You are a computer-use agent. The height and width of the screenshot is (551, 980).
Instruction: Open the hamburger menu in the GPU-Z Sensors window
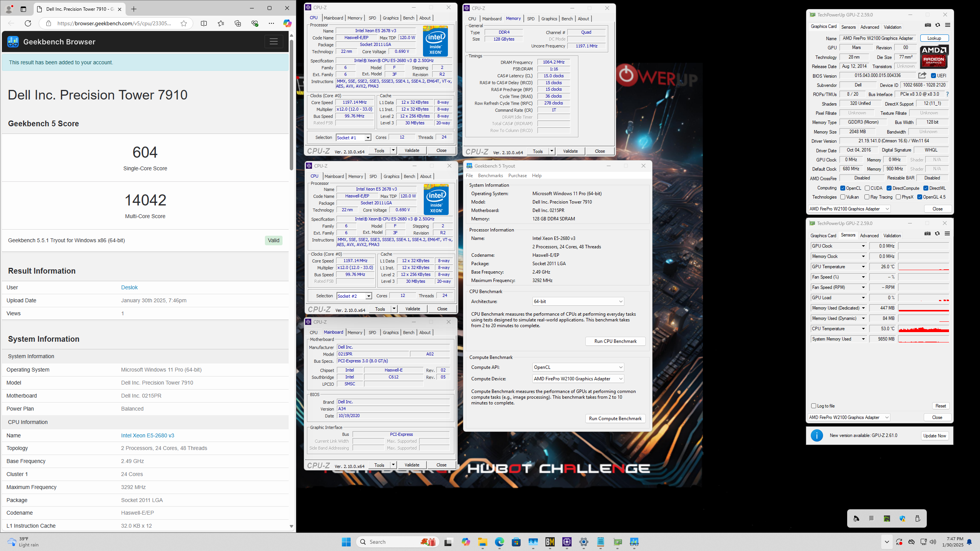point(947,234)
